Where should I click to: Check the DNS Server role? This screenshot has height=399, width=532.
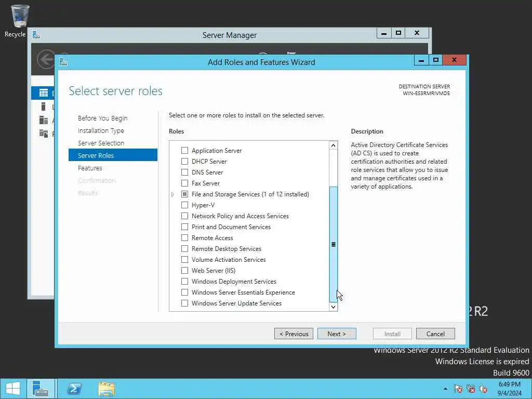tap(184, 172)
